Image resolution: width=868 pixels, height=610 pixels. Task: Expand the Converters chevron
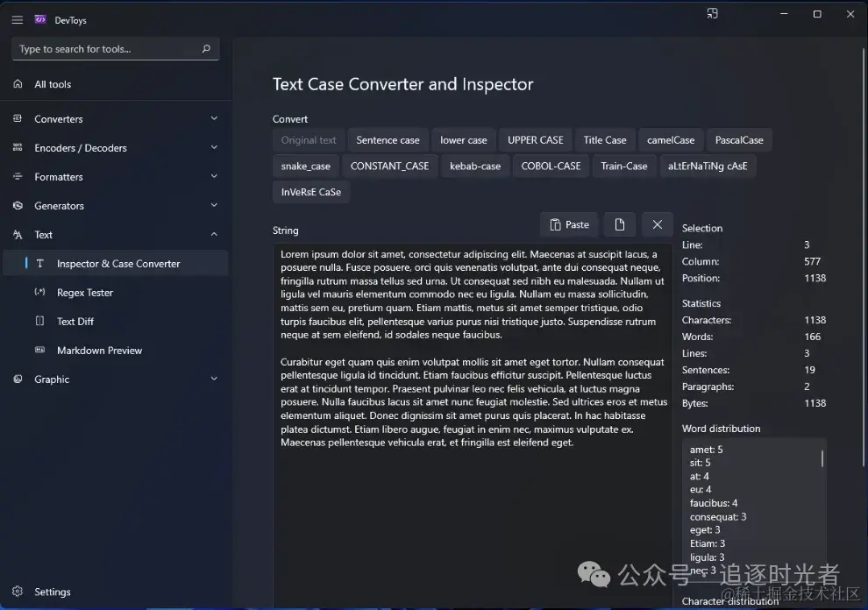point(214,118)
